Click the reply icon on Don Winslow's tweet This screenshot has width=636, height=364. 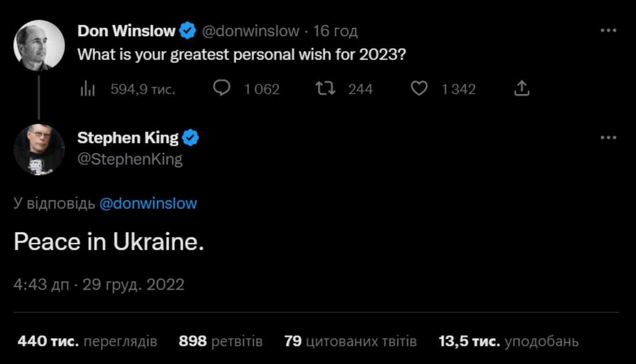coord(222,88)
